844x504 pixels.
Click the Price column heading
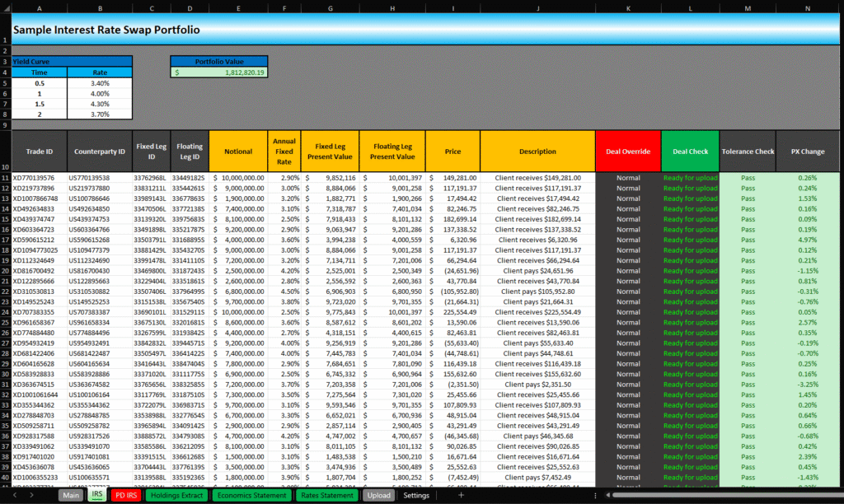point(452,152)
